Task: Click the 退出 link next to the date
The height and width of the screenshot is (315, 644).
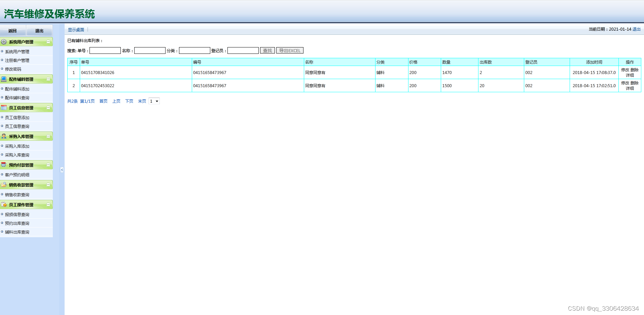Action: point(637,29)
